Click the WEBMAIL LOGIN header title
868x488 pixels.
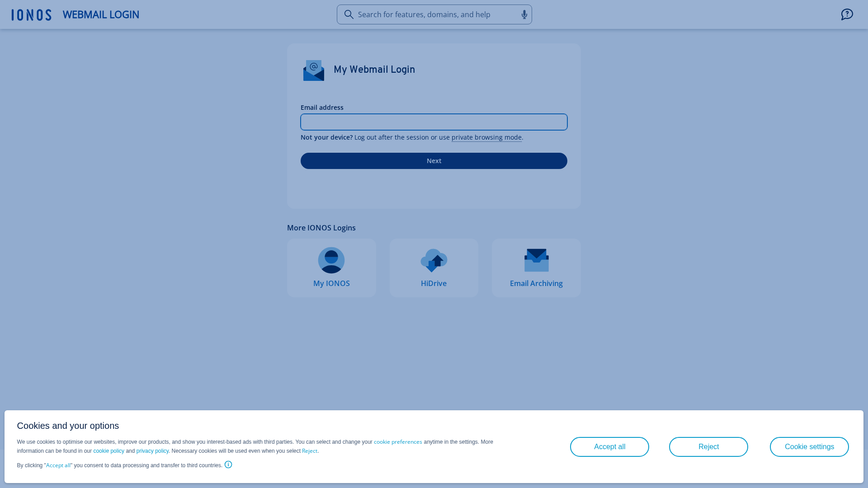click(101, 14)
